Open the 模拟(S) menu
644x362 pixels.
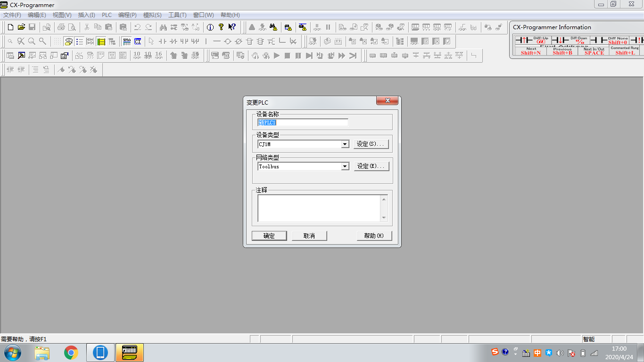coord(152,15)
